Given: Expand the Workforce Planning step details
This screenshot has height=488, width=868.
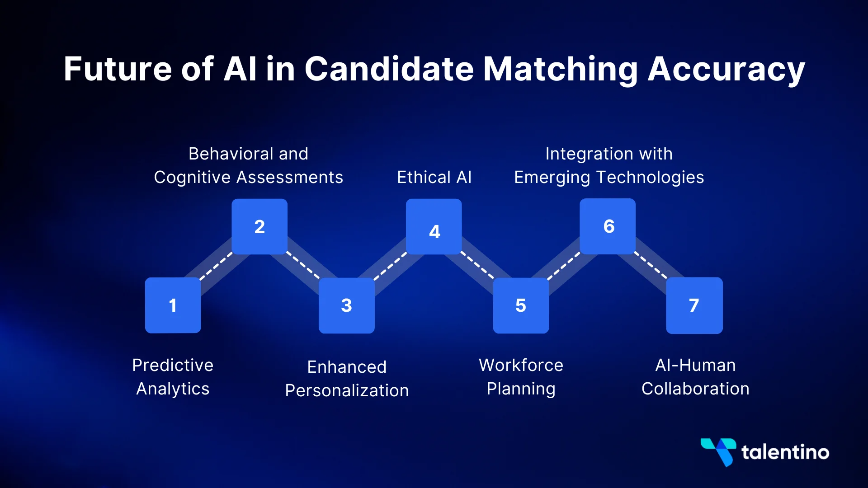Looking at the screenshot, I should [521, 304].
